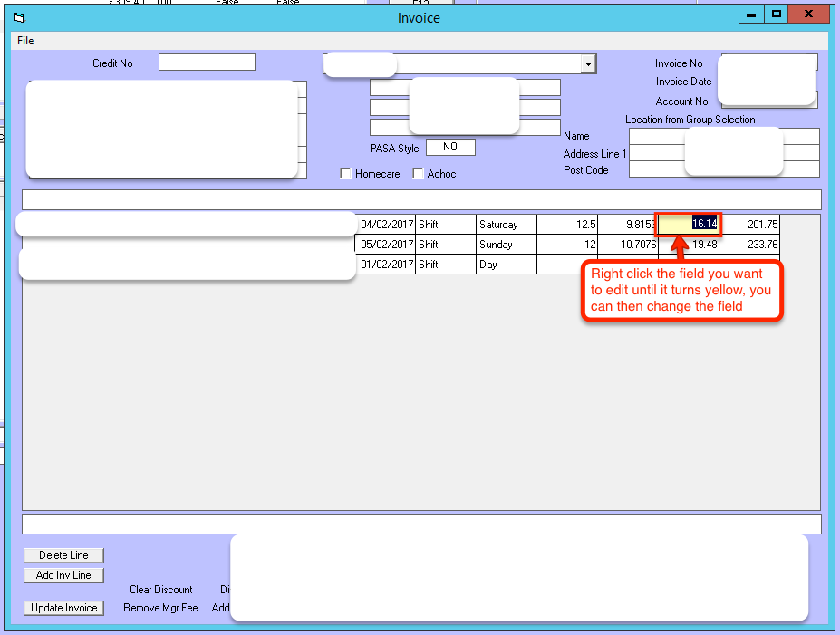
Task: Select the highlighted 16.14 rate cell
Action: 689,224
